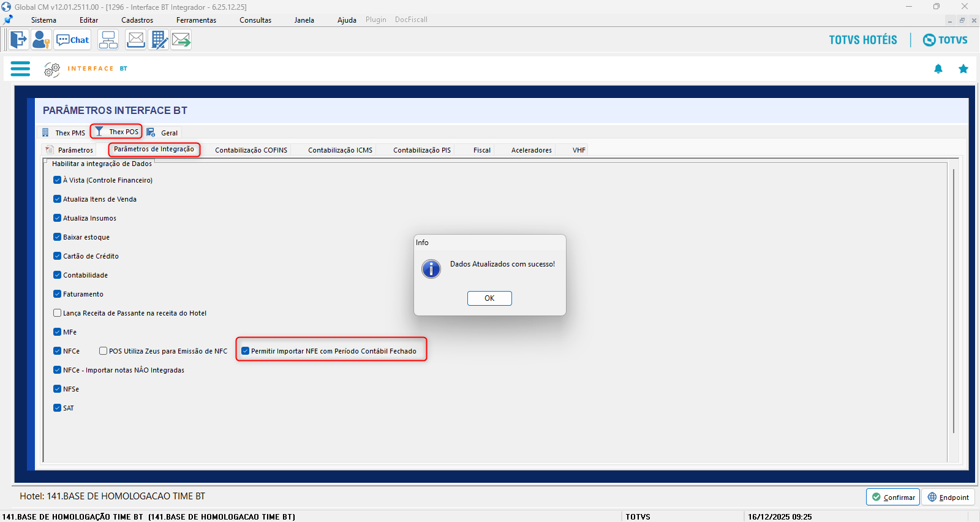The image size is (980, 522).
Task: Click the gears icon beside Interface BT
Action: pos(52,69)
